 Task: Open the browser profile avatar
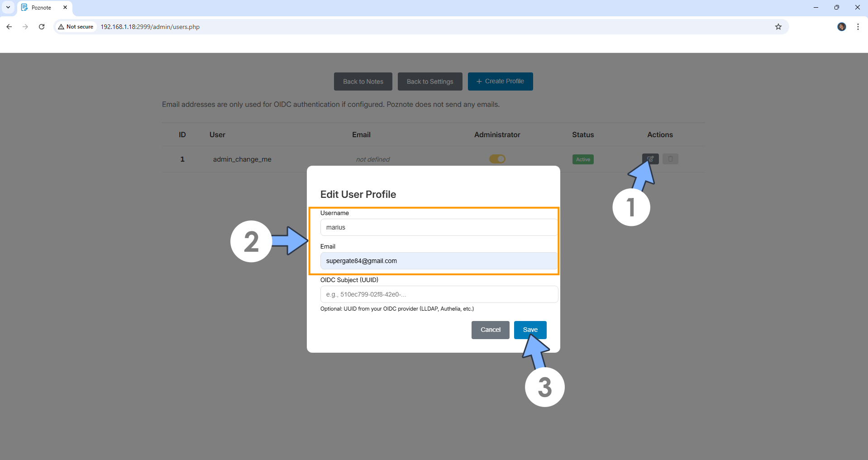pyautogui.click(x=841, y=27)
